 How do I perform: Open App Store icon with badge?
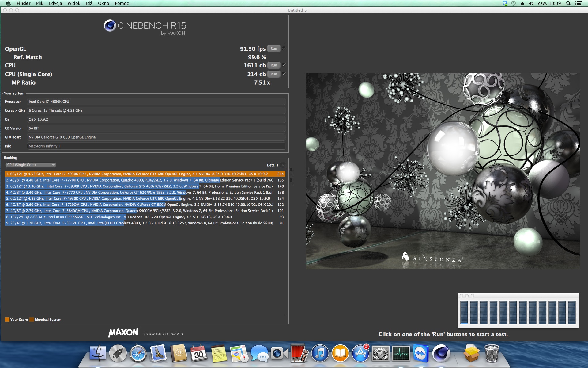click(x=360, y=353)
